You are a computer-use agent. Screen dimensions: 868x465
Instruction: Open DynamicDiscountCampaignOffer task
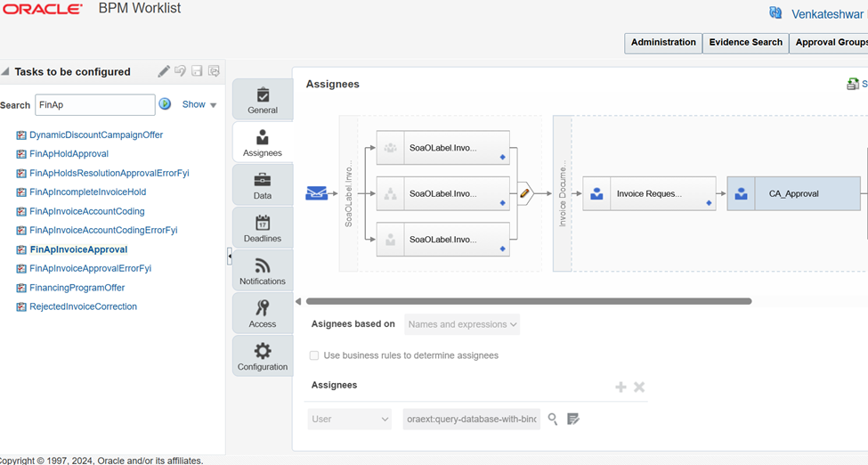tap(96, 135)
